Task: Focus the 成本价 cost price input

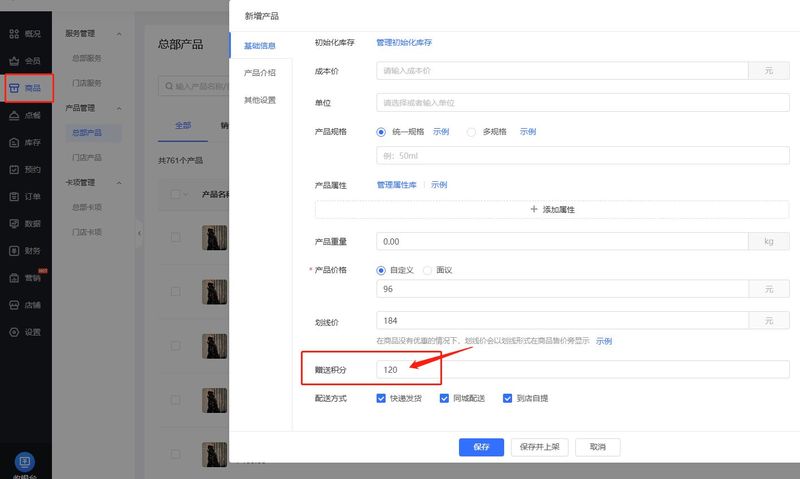Action: 562,71
